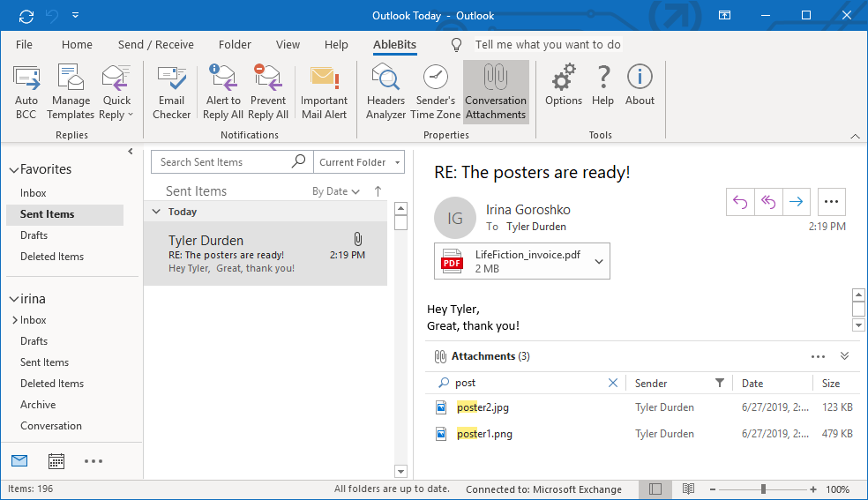Collapse the Today message group

[x=156, y=212]
